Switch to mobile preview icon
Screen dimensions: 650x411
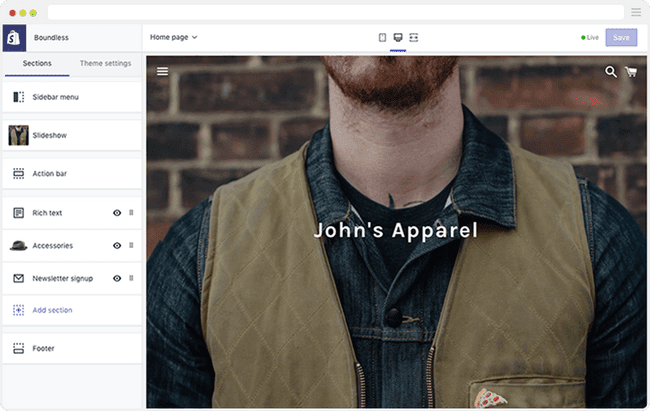click(x=382, y=38)
